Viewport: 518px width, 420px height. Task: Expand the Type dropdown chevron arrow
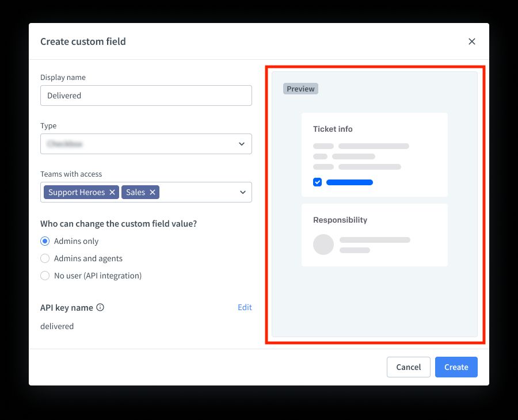pyautogui.click(x=242, y=144)
